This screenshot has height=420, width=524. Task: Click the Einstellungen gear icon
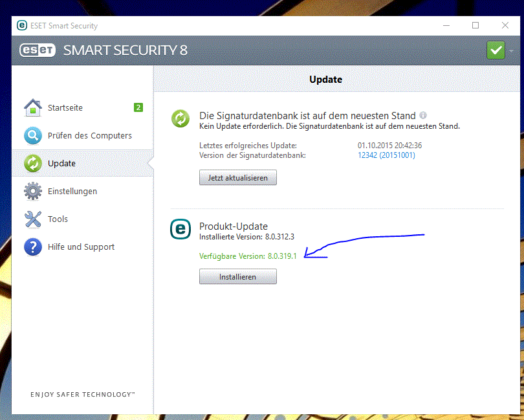point(33,192)
